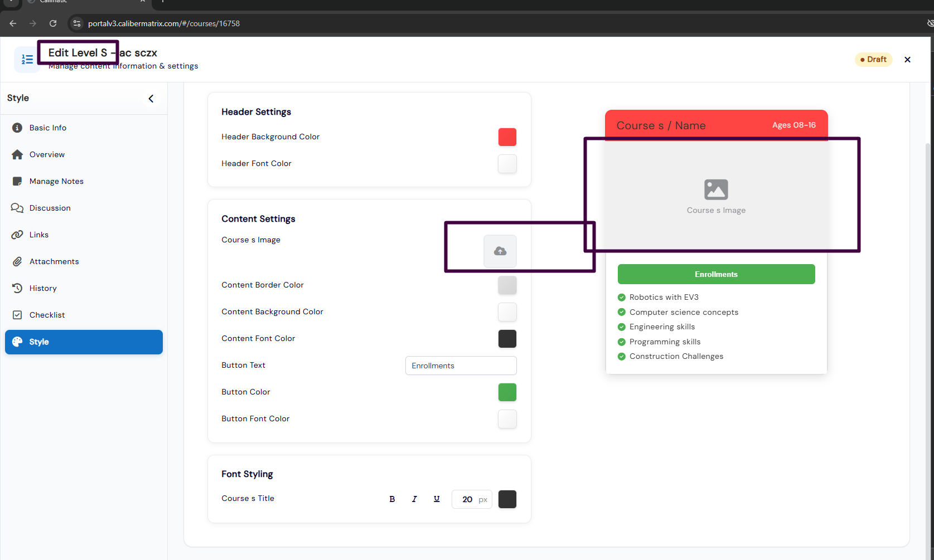Click the Overview home icon
The height and width of the screenshot is (560, 934).
(x=17, y=154)
